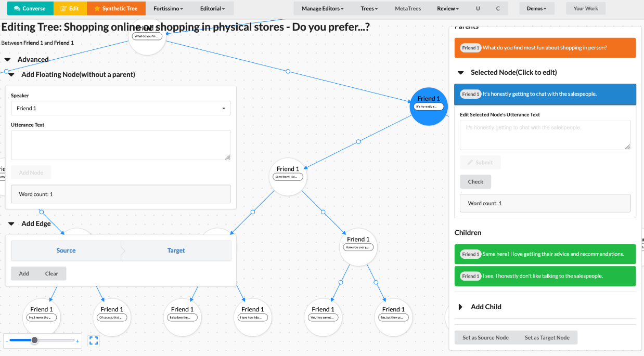Screen dimensions: 644x356
Task: Collapse the Advanced section
Action: [x=8, y=60]
